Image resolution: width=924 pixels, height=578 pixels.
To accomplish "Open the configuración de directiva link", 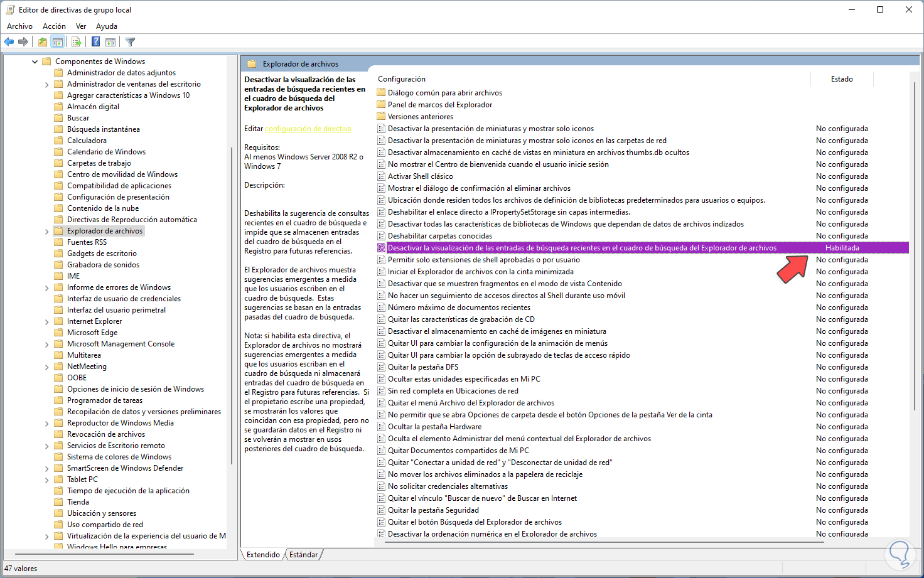I will 308,129.
